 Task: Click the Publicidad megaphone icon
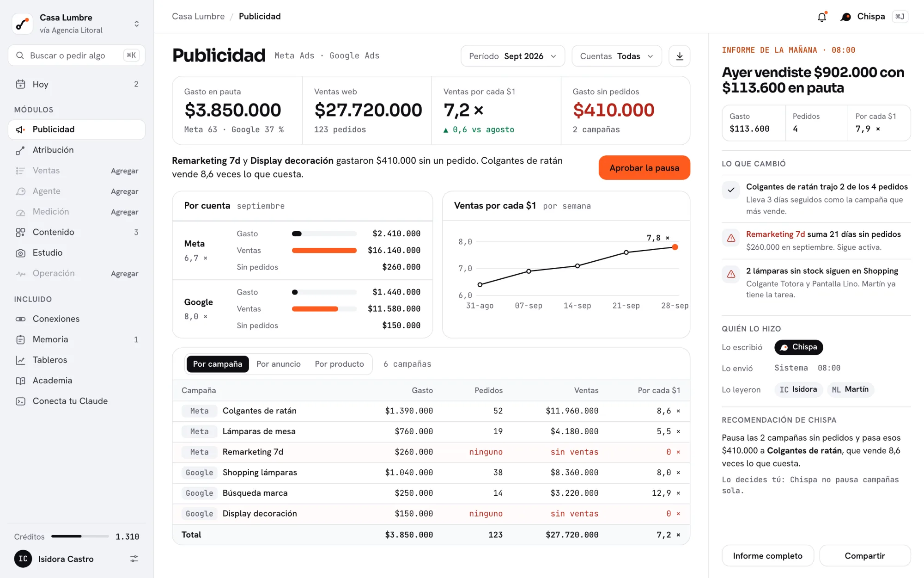[x=20, y=129]
